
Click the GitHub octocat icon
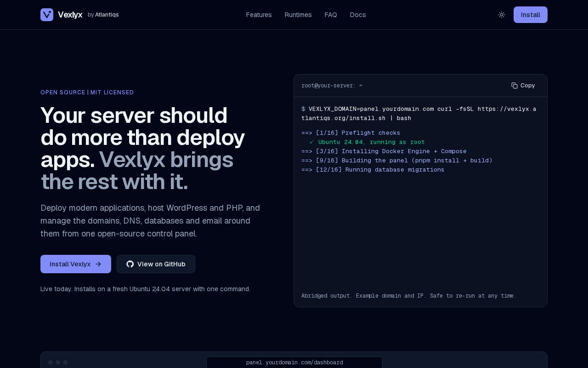pyautogui.click(x=130, y=264)
